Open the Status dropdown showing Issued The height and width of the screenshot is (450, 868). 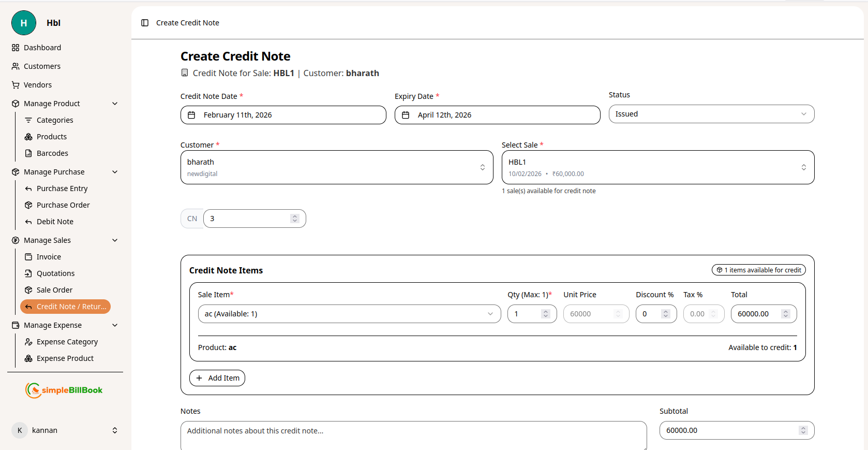(x=711, y=114)
